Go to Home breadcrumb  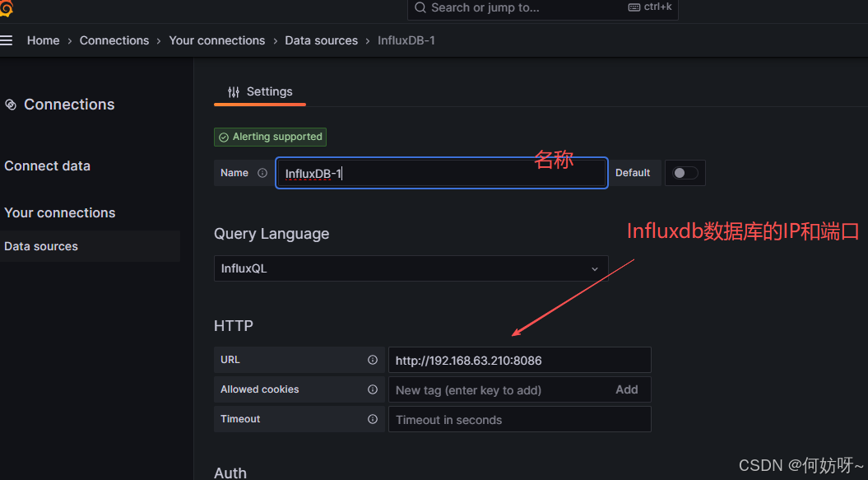coord(43,40)
